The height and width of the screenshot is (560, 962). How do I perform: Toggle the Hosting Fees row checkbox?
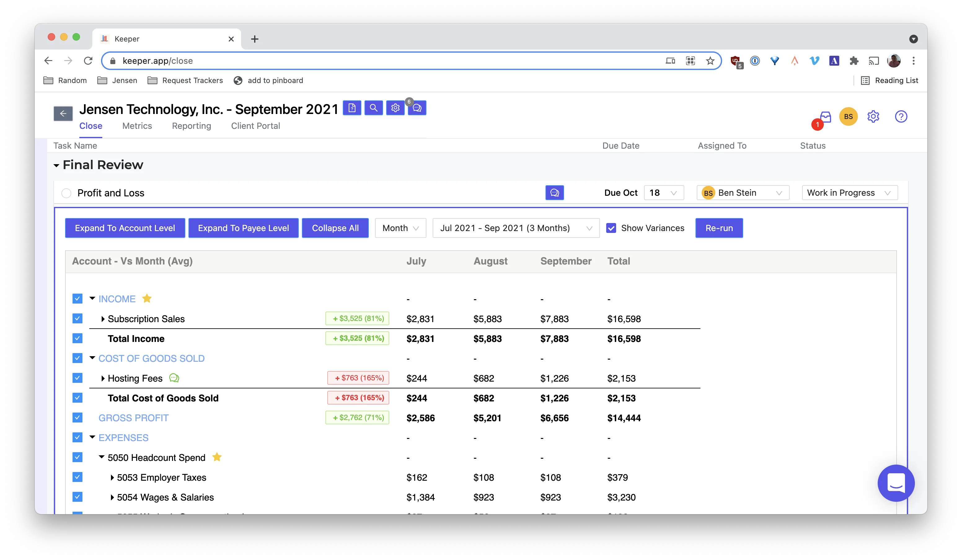click(x=77, y=378)
